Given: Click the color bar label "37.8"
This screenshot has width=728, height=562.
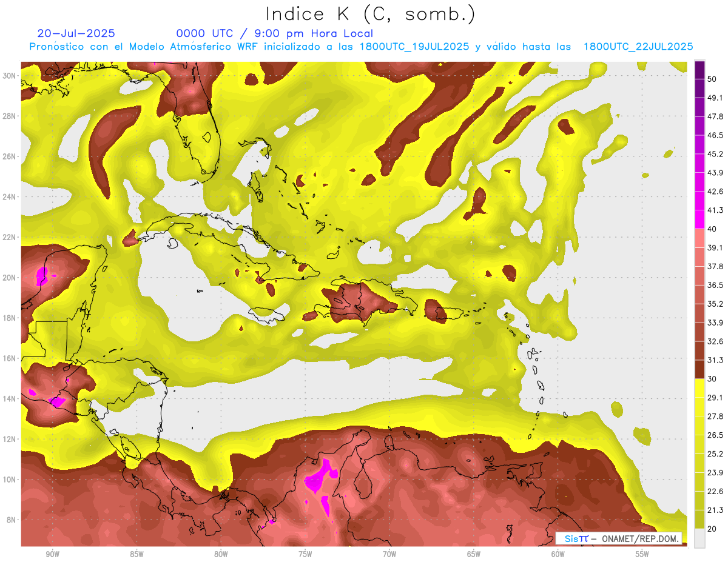Looking at the screenshot, I should pos(716,266).
